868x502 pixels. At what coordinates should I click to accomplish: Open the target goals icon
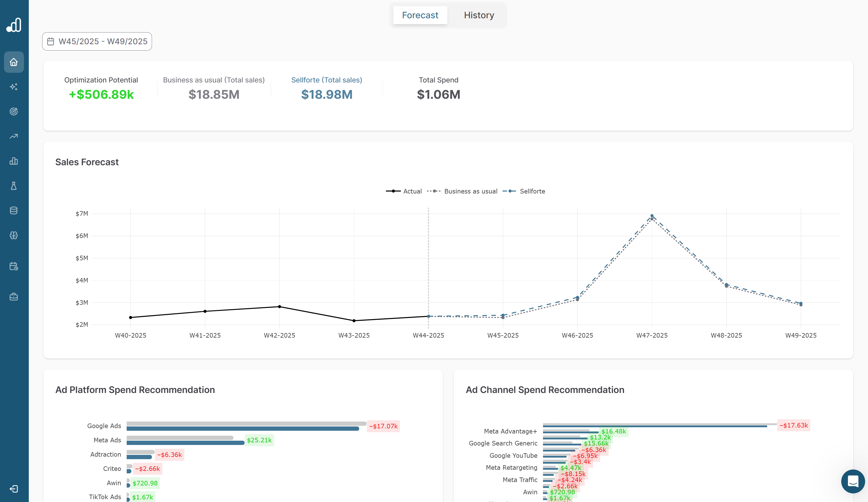[x=14, y=111]
